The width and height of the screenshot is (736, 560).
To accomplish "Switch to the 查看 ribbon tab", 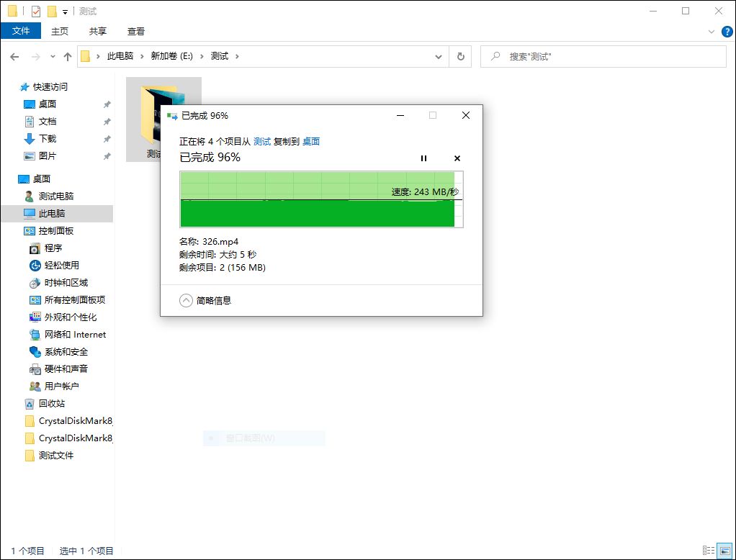I will 136,31.
